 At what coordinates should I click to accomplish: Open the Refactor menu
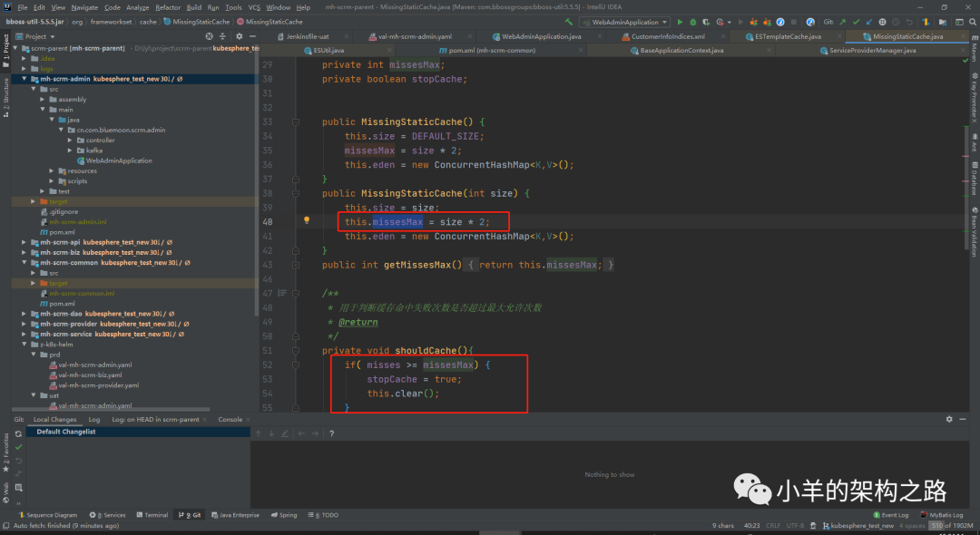168,7
